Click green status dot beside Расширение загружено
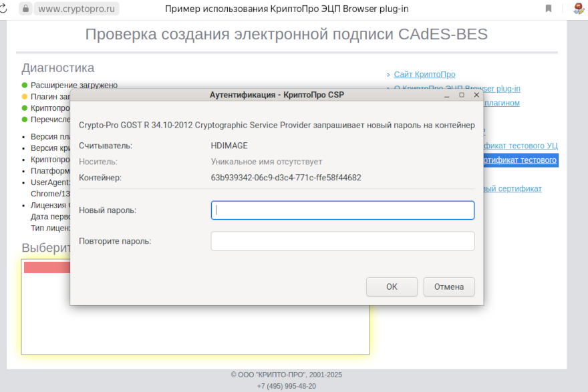 tap(24, 85)
